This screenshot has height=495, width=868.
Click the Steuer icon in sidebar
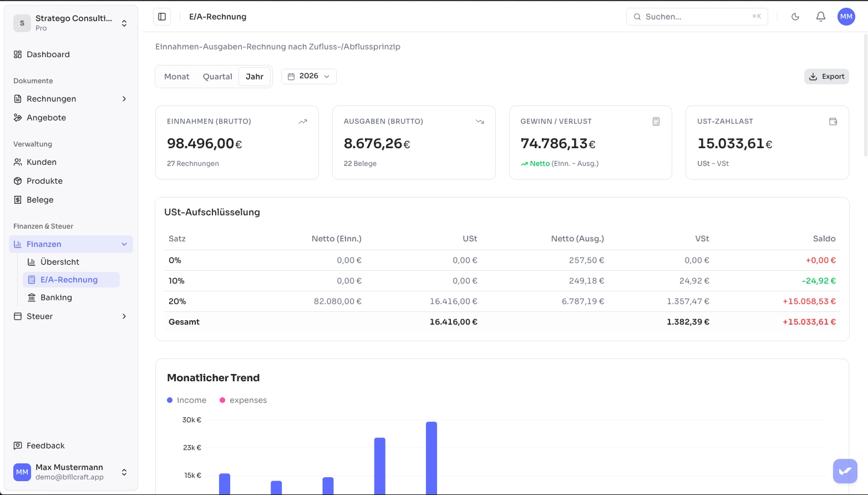click(x=18, y=316)
